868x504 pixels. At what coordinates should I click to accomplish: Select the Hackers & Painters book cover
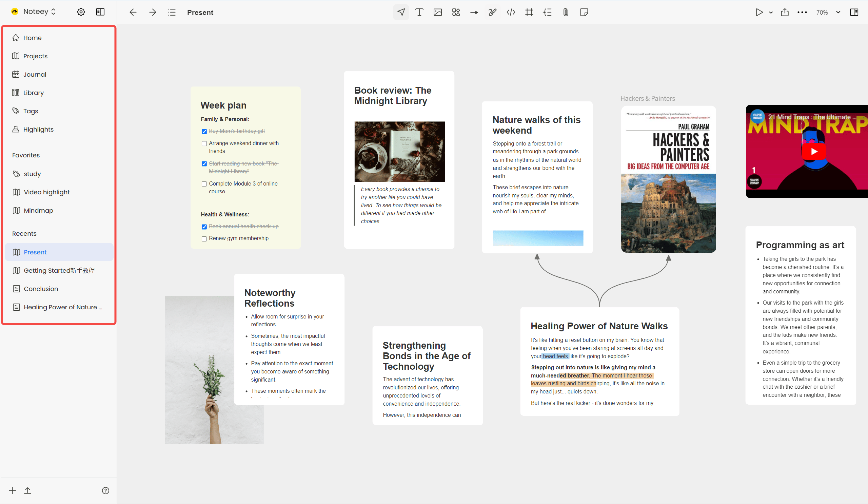tap(668, 179)
